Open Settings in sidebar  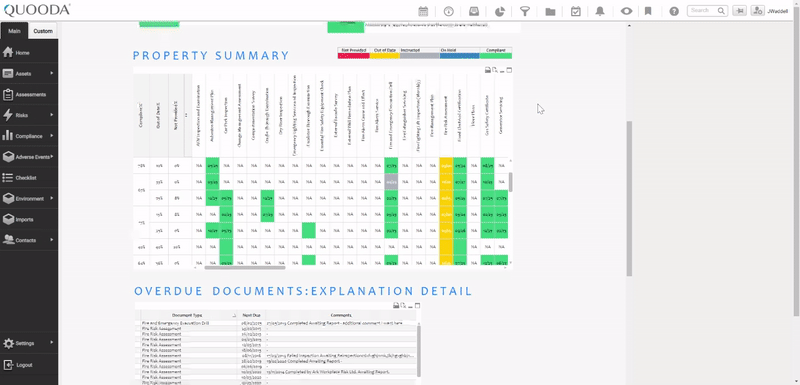[x=29, y=343]
